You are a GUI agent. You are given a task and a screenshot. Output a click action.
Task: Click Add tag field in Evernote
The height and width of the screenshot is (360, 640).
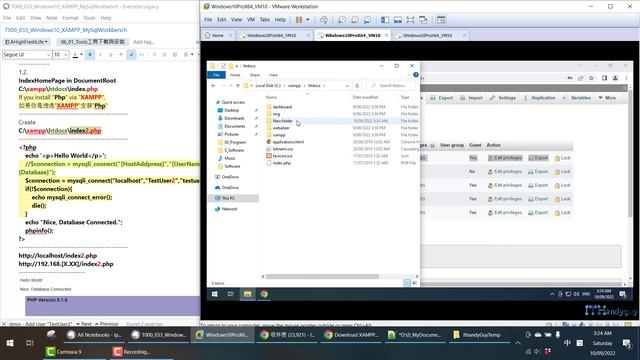pos(143,42)
